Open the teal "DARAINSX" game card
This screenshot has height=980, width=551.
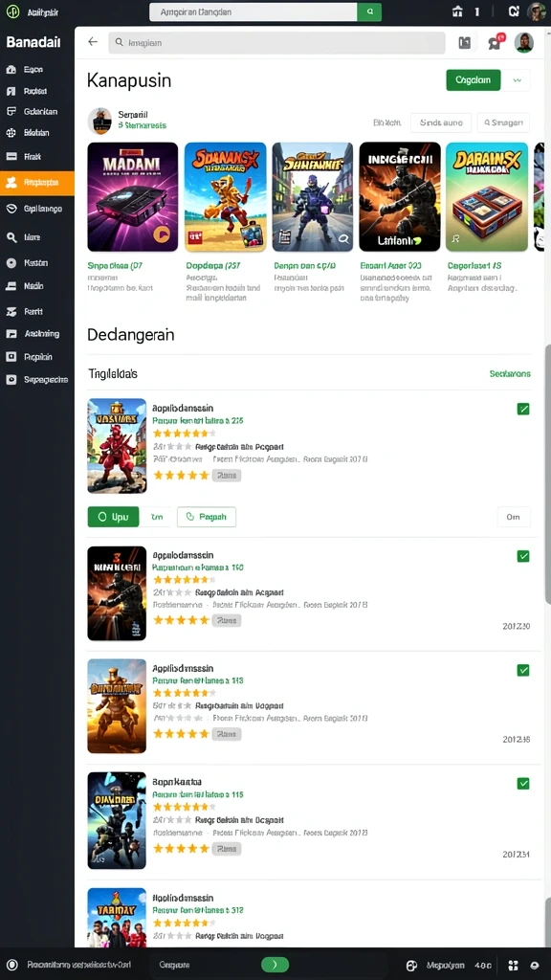(x=487, y=197)
